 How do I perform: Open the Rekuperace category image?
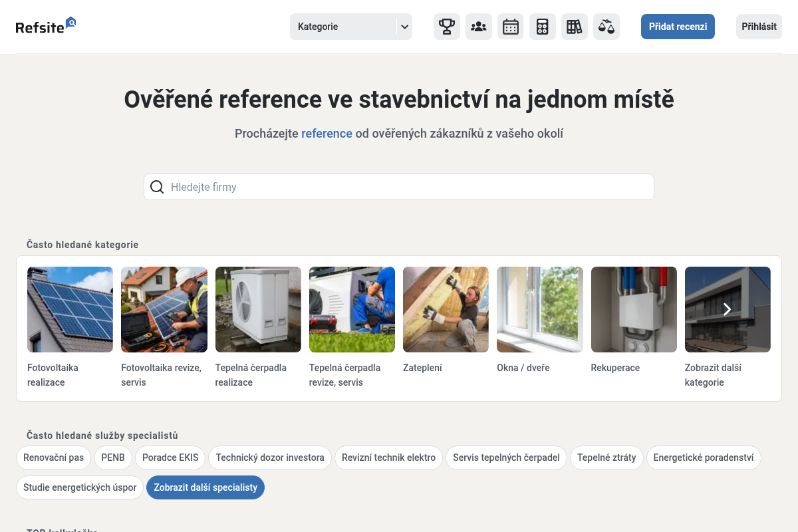(634, 309)
